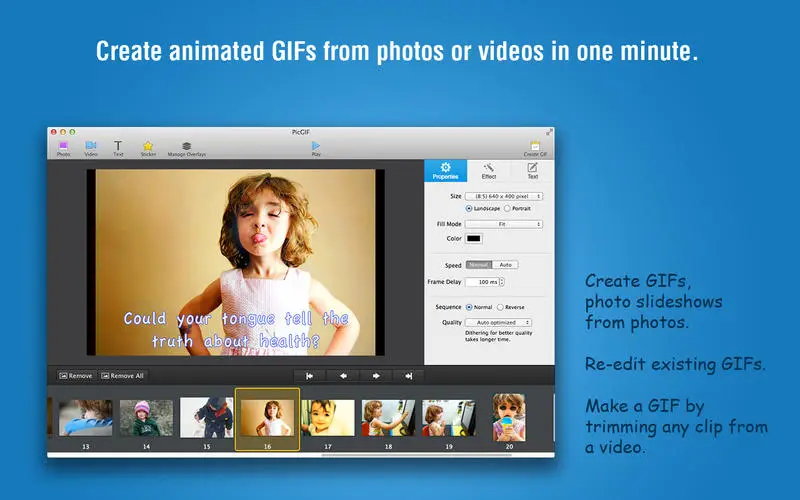Screen dimensions: 800x500
Task: Open the Size dropdown
Action: [x=504, y=196]
